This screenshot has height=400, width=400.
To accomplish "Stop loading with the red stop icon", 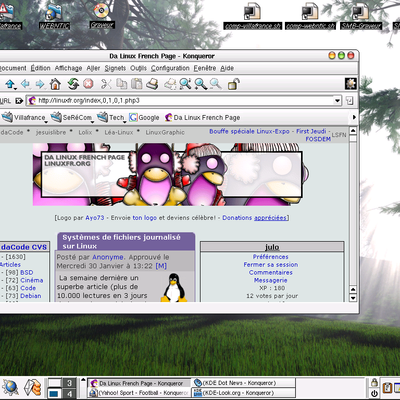I will point(88,83).
